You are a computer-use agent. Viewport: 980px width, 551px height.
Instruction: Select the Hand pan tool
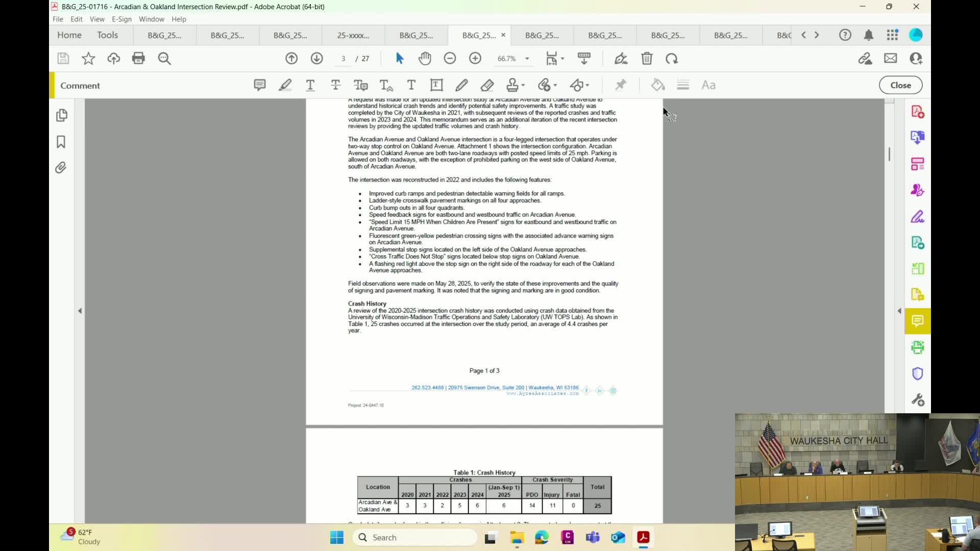tap(425, 59)
